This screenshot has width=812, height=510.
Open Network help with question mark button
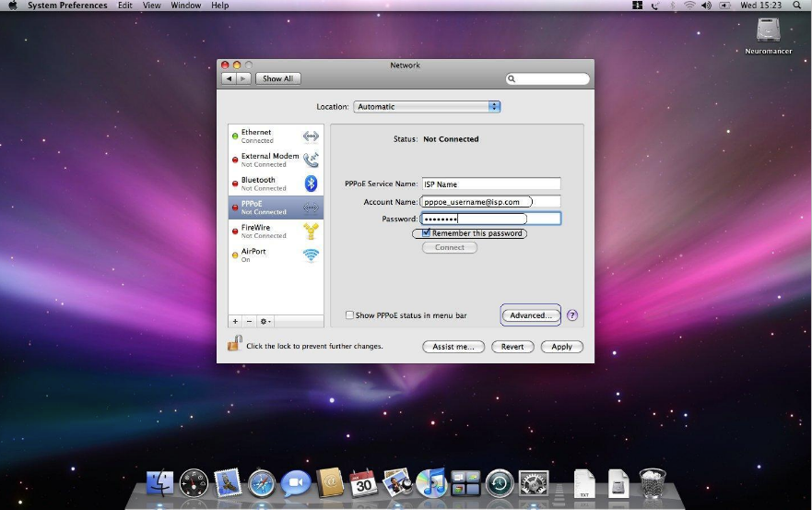point(571,315)
